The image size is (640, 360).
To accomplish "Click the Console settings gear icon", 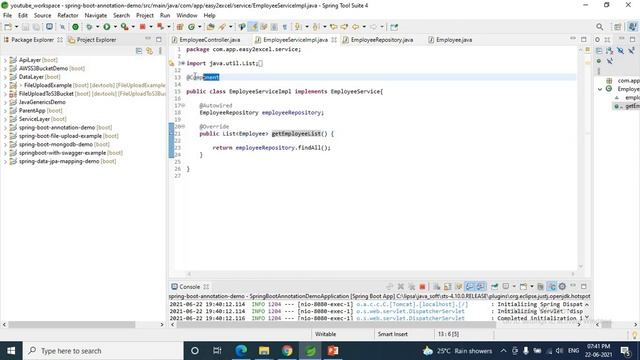I will (x=562, y=287).
